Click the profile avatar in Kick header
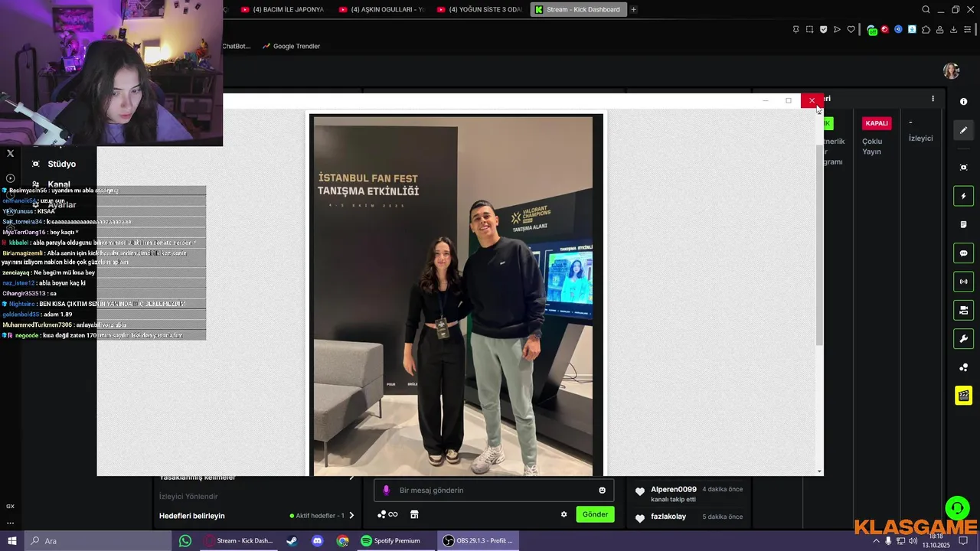This screenshot has width=980, height=551. coord(951,71)
